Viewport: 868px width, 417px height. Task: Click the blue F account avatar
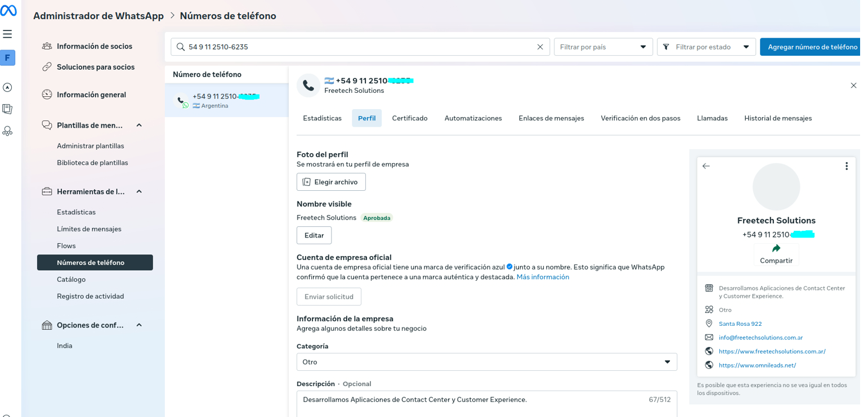8,57
